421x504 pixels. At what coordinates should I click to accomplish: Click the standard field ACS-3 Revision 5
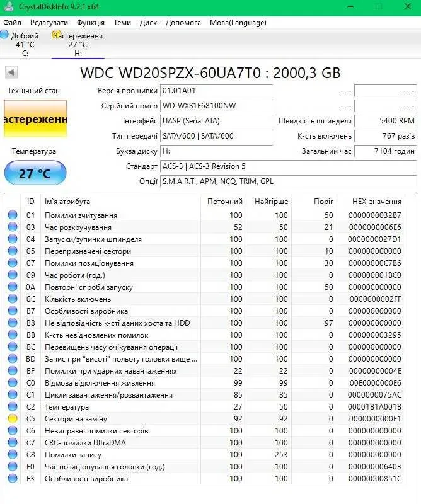point(288,166)
